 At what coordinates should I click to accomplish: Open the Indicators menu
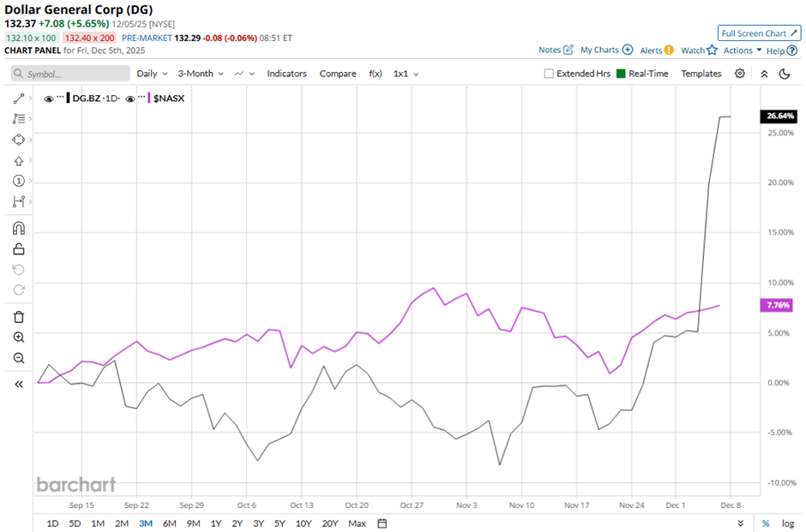[287, 74]
